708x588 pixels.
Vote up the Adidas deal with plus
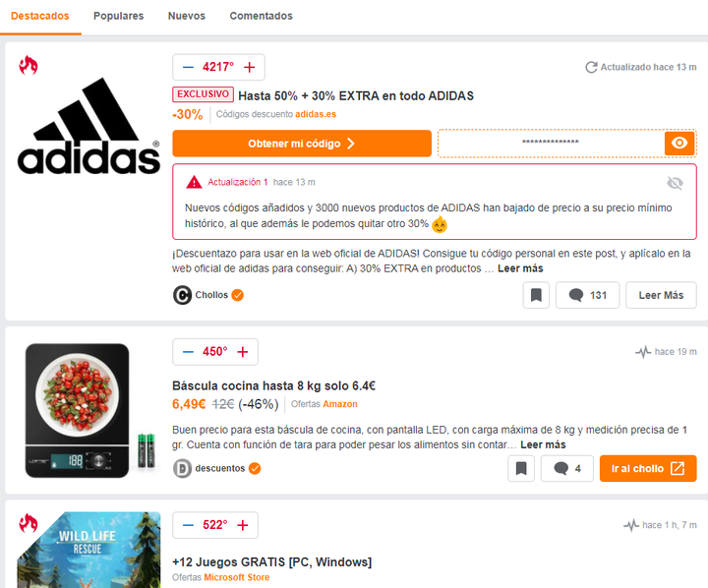(x=249, y=67)
